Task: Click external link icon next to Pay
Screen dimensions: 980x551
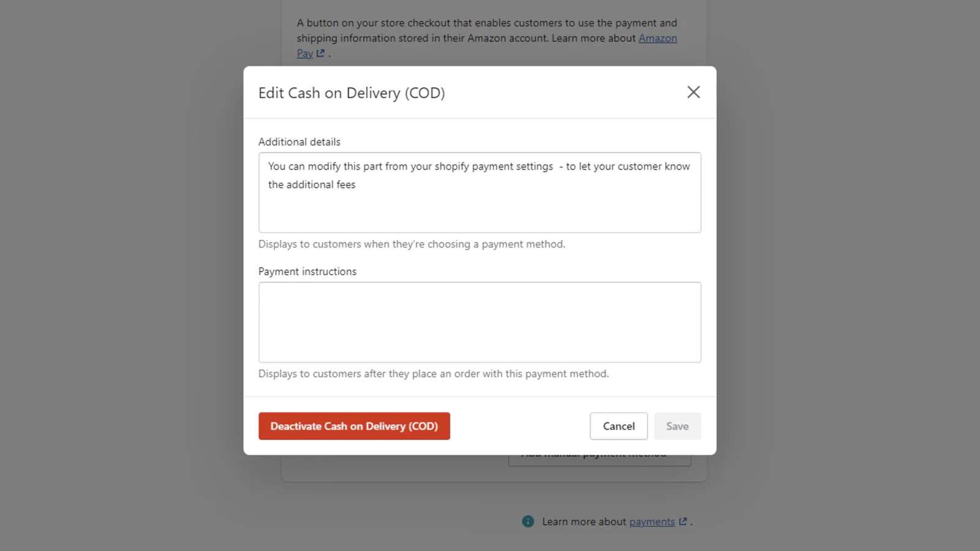Action: point(320,53)
